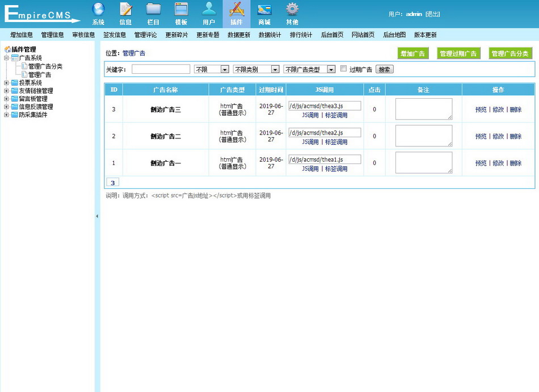539x392 pixels.
Task: Click 删除 for 侧边广告一
Action: click(x=516, y=163)
